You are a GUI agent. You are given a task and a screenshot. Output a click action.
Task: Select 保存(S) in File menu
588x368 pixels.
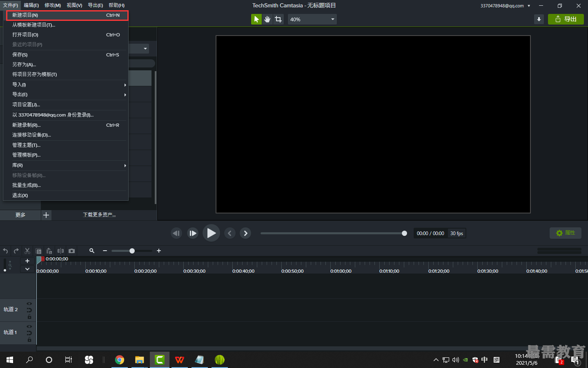[x=65, y=55]
